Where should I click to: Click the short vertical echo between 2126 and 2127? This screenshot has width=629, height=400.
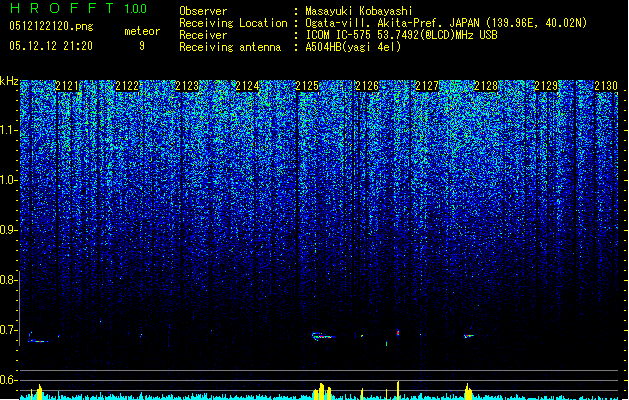[x=398, y=333]
